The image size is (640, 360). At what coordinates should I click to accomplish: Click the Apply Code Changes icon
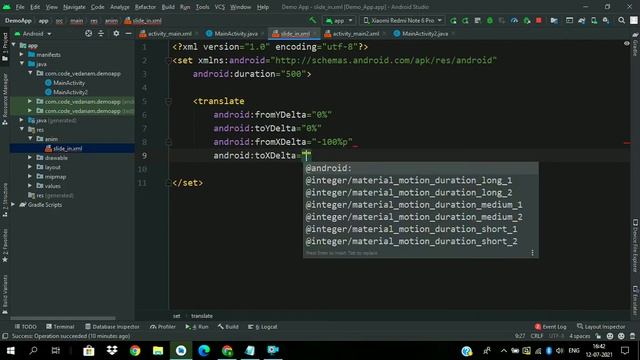tap(478, 20)
